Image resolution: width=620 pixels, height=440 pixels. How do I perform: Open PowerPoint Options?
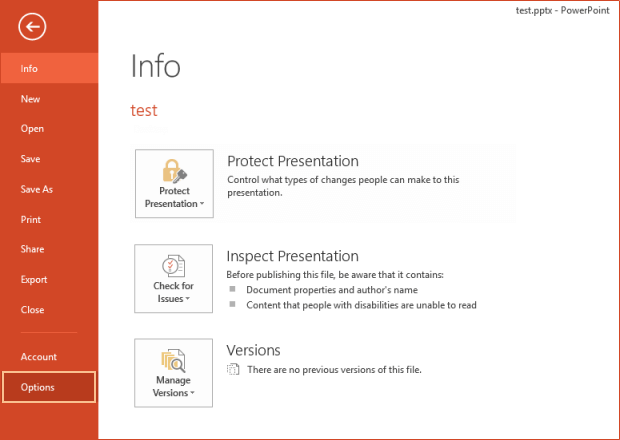49,387
